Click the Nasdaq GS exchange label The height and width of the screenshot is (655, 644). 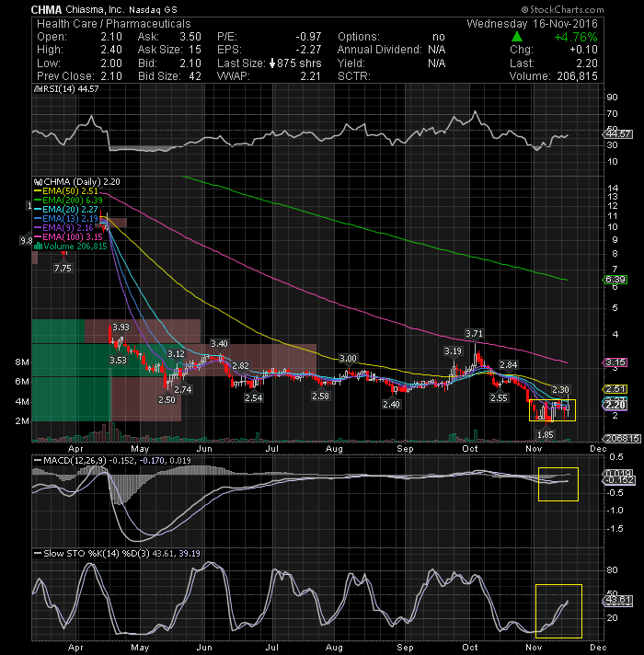(153, 9)
